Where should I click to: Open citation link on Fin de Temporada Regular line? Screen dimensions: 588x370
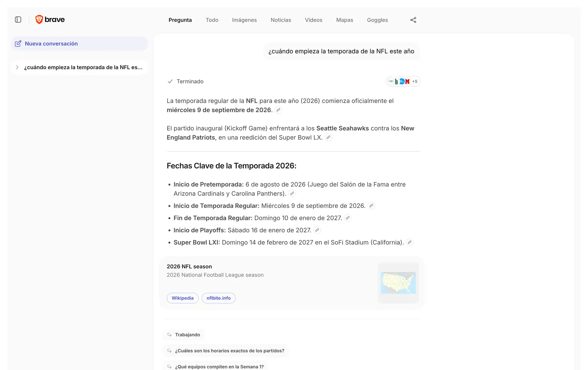pyautogui.click(x=348, y=218)
